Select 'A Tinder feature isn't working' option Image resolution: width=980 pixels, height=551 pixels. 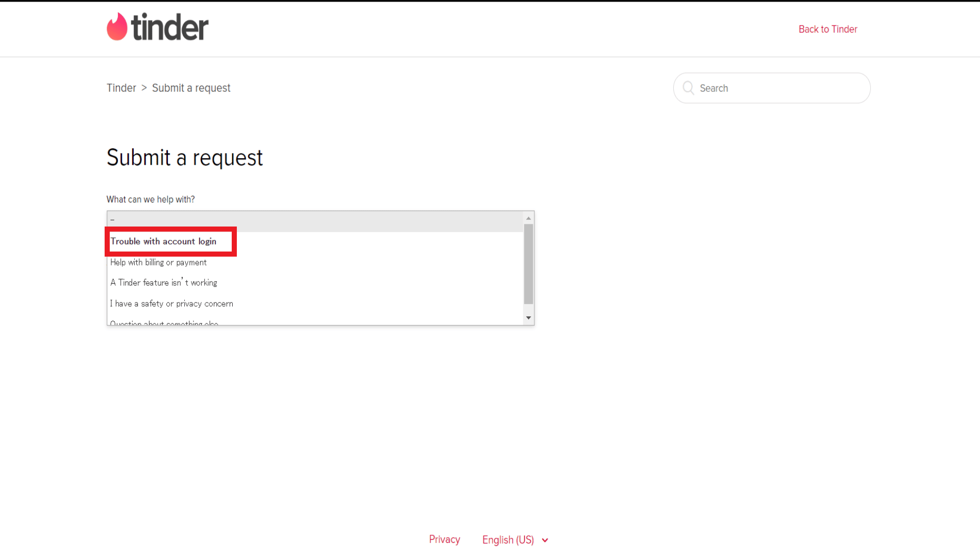point(163,282)
